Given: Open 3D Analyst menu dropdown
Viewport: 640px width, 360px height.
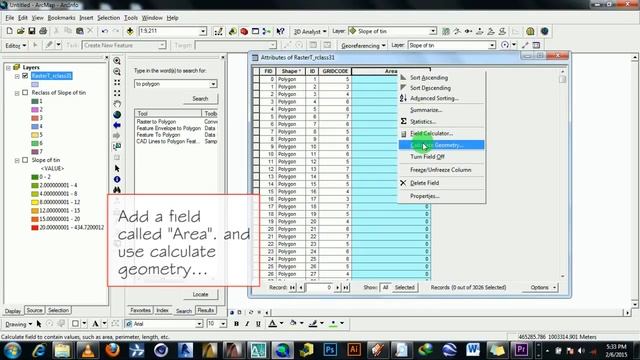Looking at the screenshot, I should (x=310, y=31).
